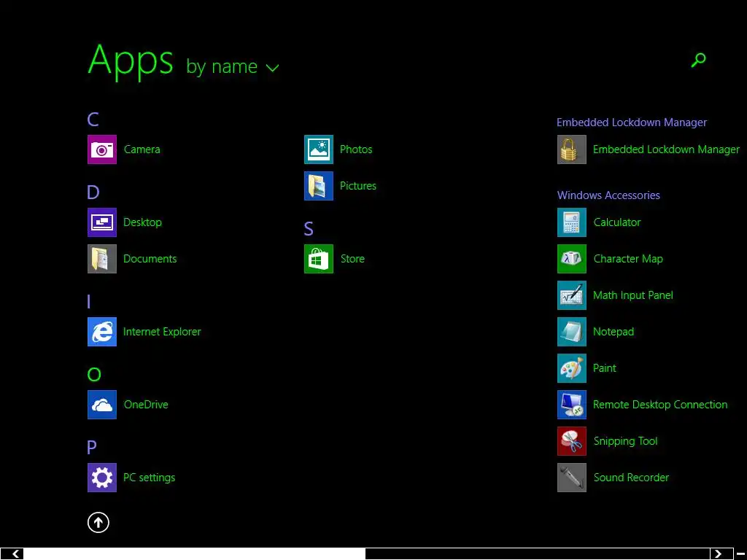Image resolution: width=747 pixels, height=560 pixels.
Task: Click the Windows Accessories group header
Action: point(608,195)
